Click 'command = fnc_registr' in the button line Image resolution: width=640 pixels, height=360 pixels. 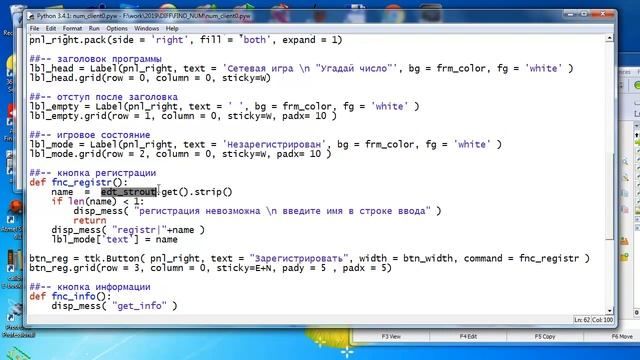coord(521,258)
